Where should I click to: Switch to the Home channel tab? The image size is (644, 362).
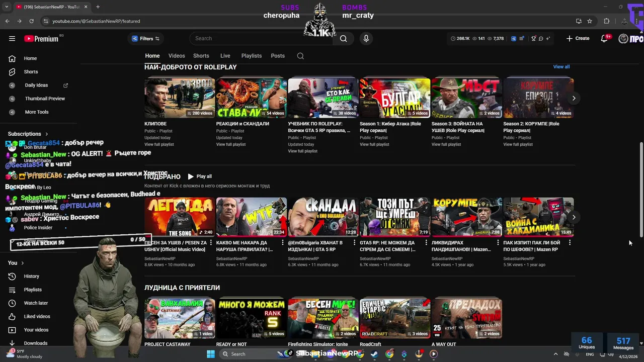coord(152,56)
